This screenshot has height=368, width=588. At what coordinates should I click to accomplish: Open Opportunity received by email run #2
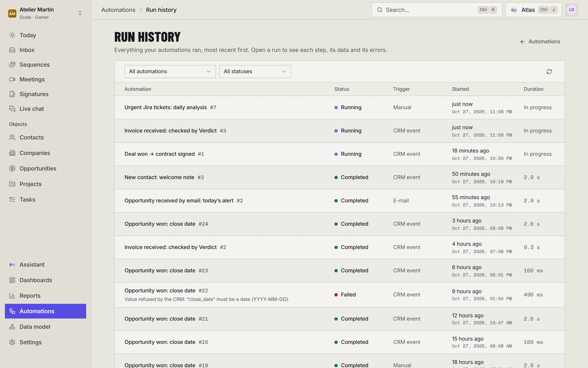(340, 201)
